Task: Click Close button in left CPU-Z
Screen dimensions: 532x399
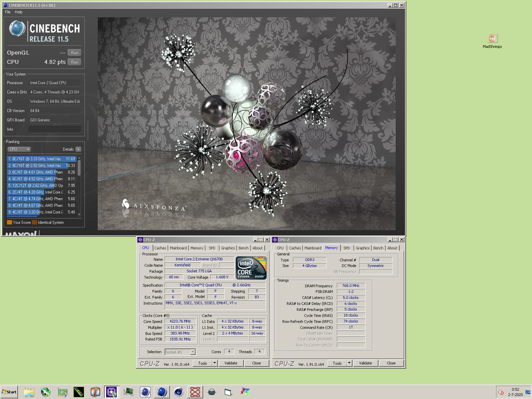Action: coord(256,363)
